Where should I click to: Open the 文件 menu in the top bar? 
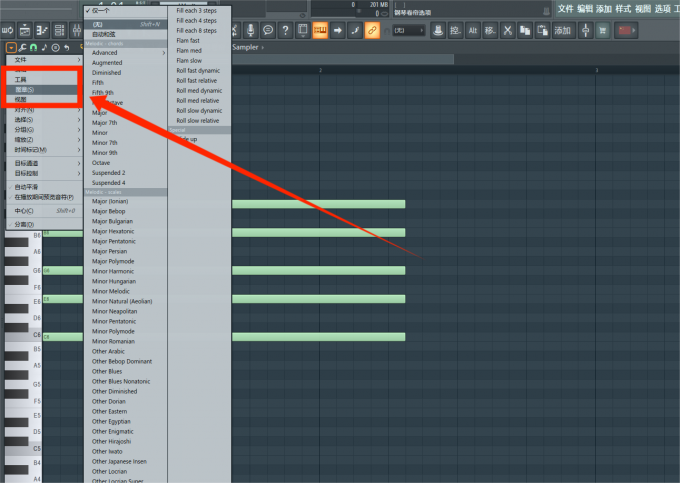tap(565, 9)
